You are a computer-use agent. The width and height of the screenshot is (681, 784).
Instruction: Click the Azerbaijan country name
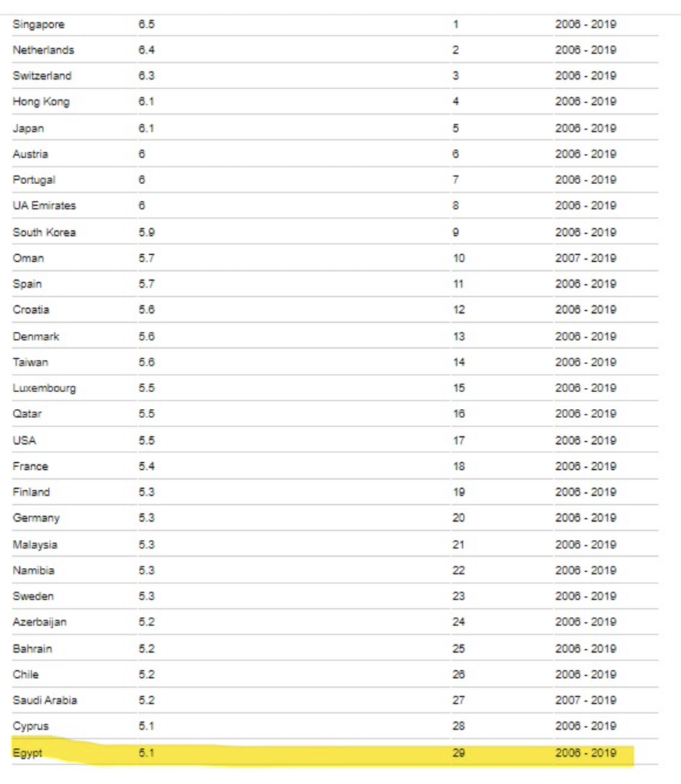[40, 622]
